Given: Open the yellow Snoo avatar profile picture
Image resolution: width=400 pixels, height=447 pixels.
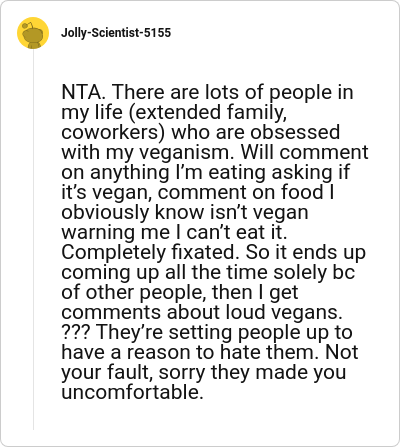Looking at the screenshot, I should coord(33,33).
